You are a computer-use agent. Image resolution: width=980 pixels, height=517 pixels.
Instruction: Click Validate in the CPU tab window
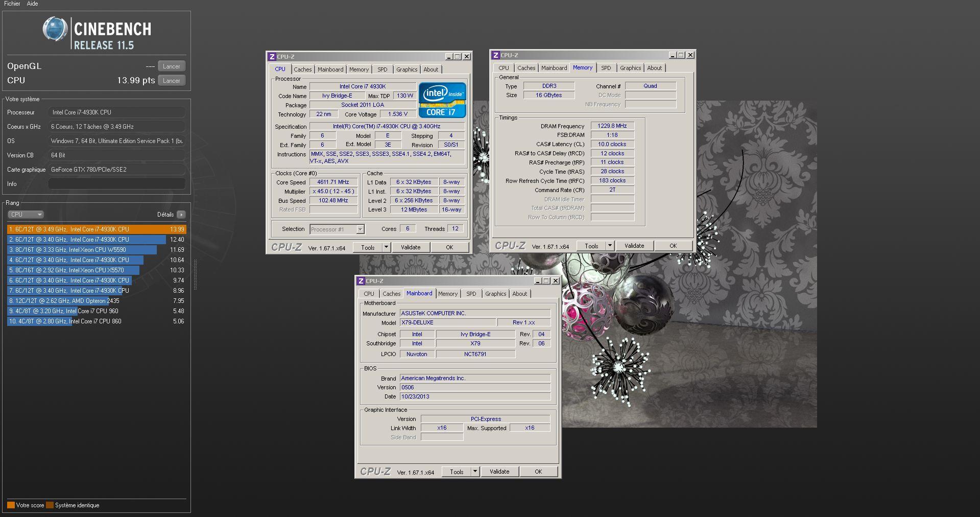tap(411, 247)
